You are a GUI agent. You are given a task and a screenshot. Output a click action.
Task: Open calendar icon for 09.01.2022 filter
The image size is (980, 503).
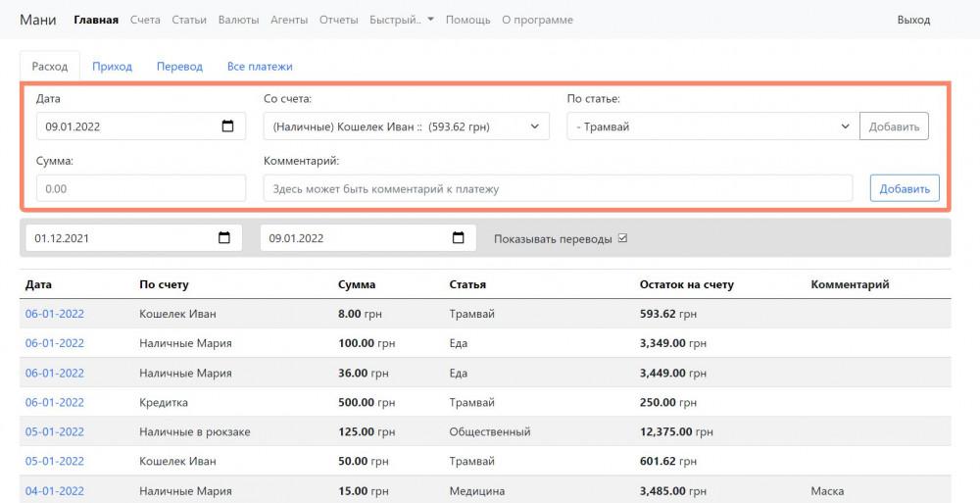pos(458,238)
